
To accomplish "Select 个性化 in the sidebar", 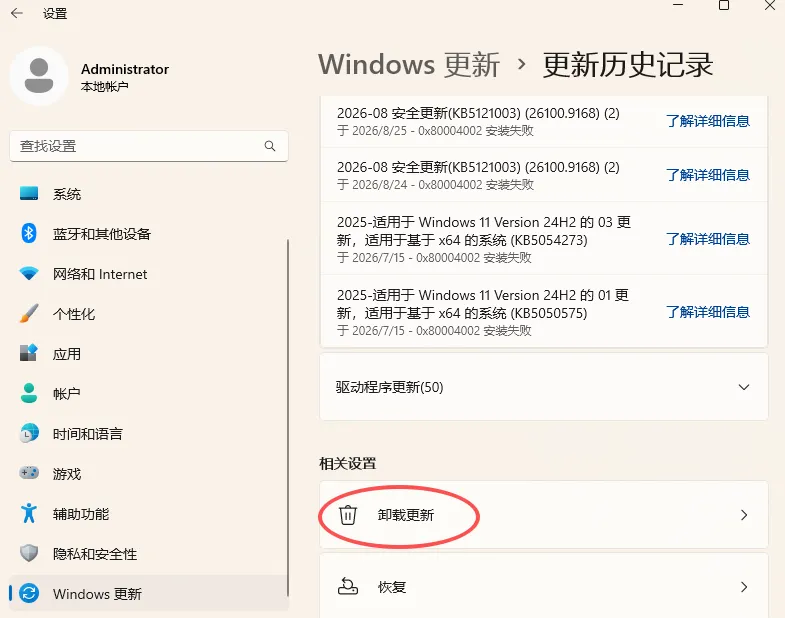I will (x=149, y=314).
